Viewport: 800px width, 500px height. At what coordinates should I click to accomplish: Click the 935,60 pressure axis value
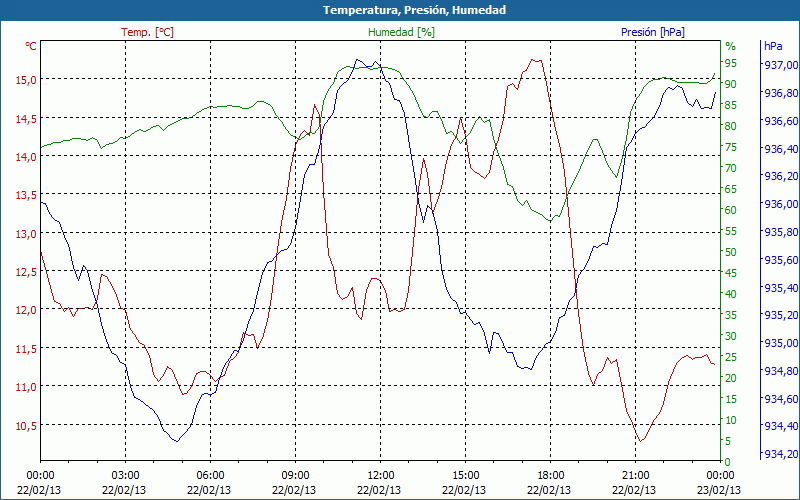(781, 260)
